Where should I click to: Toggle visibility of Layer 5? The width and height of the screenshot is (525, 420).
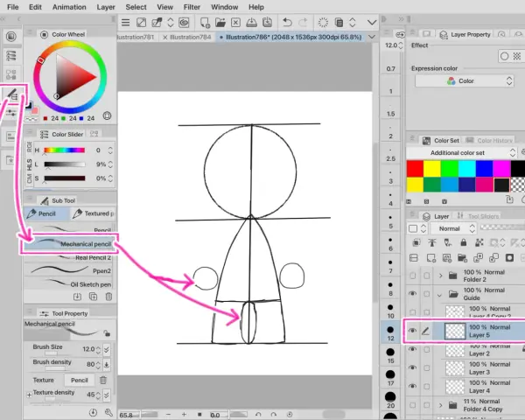pos(412,331)
